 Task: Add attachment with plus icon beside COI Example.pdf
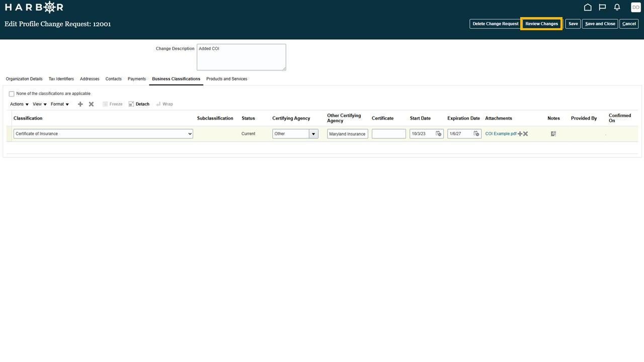click(520, 134)
